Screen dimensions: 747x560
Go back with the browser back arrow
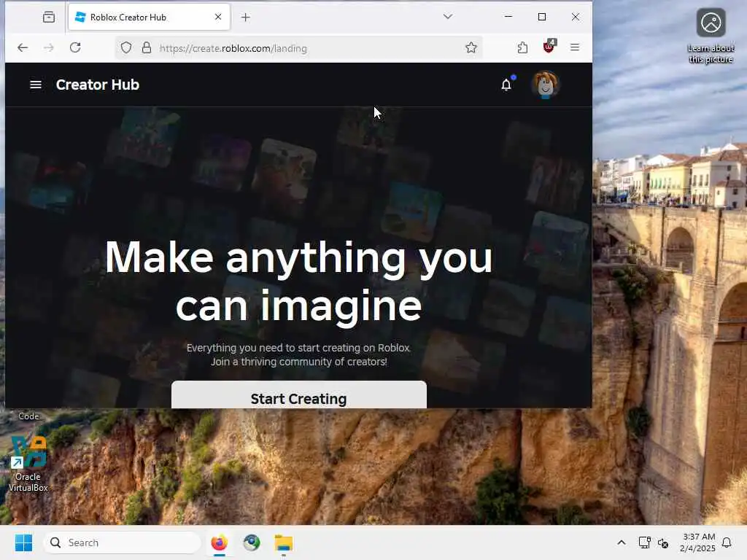coord(23,47)
